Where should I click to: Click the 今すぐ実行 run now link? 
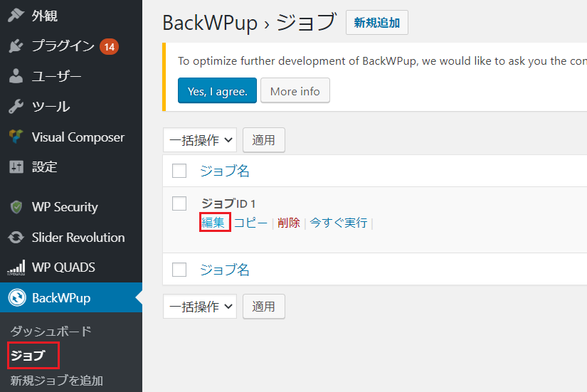[x=339, y=223]
